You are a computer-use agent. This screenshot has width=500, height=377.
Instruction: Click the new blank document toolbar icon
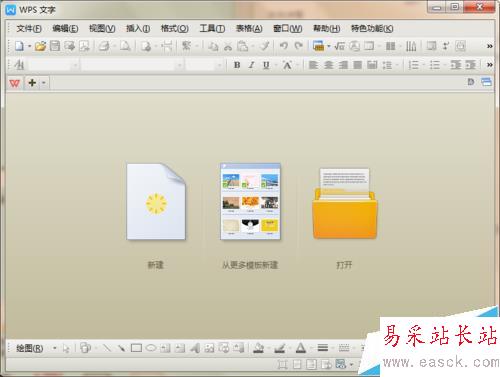19,46
